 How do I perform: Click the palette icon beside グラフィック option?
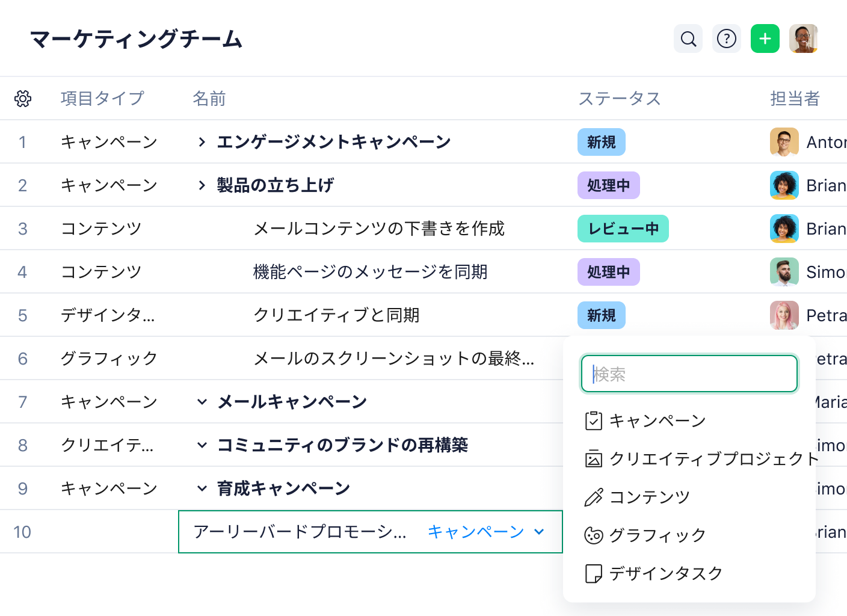tap(594, 535)
